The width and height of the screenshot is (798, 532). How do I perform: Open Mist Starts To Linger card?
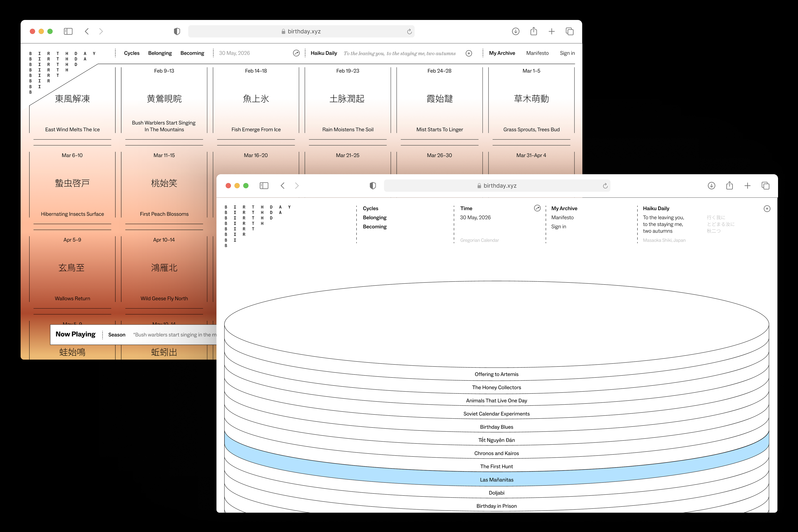tap(439, 100)
